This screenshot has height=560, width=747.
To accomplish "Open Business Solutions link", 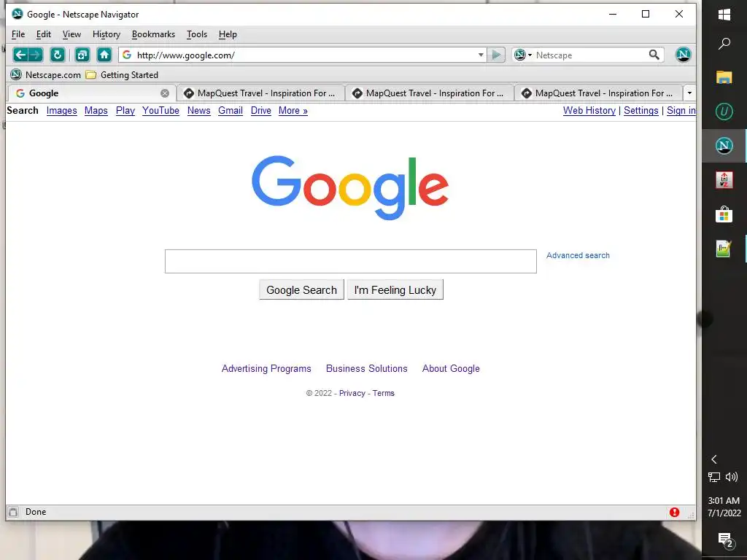I will click(x=367, y=368).
